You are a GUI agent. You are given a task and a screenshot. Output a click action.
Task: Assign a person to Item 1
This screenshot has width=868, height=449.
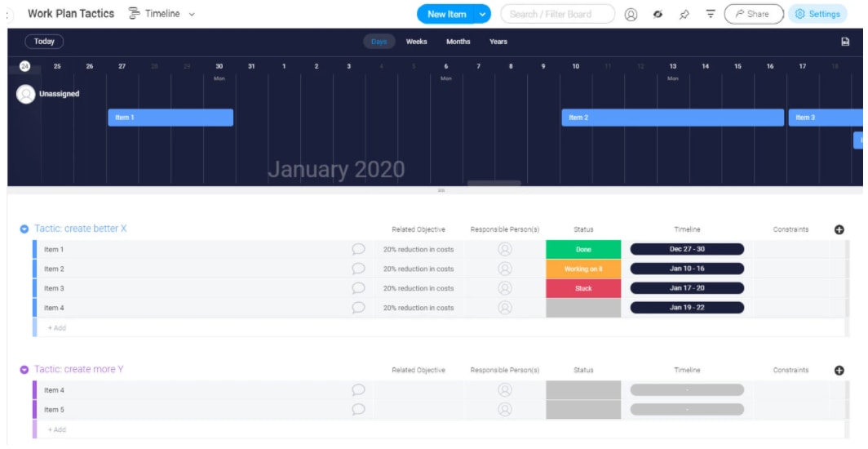click(505, 249)
